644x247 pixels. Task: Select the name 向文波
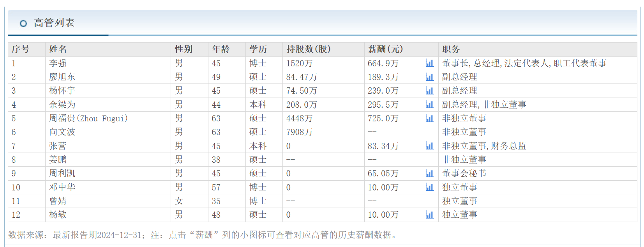[62, 132]
